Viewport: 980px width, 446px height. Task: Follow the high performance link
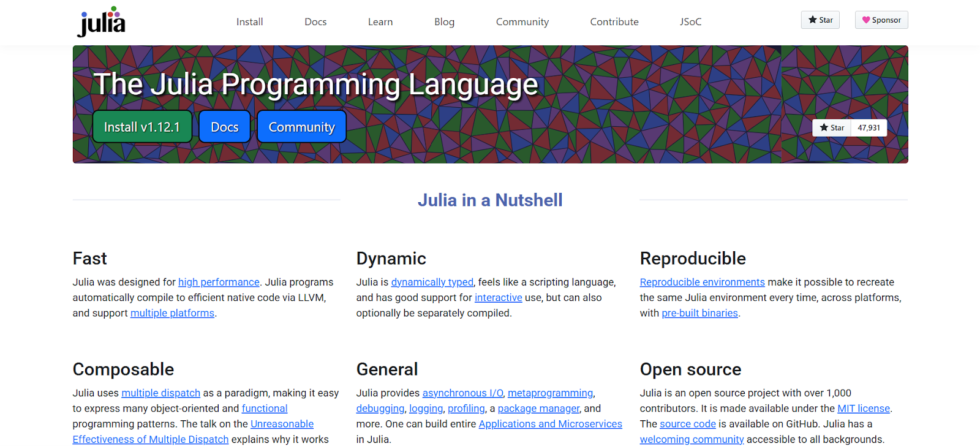pyautogui.click(x=219, y=282)
